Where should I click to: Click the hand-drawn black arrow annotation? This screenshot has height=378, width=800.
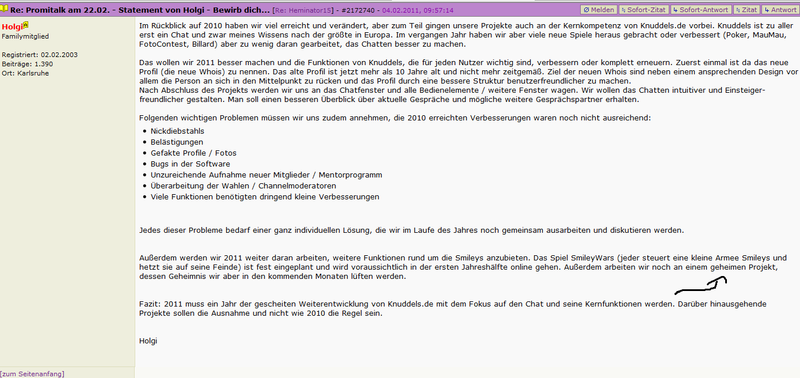(701, 285)
